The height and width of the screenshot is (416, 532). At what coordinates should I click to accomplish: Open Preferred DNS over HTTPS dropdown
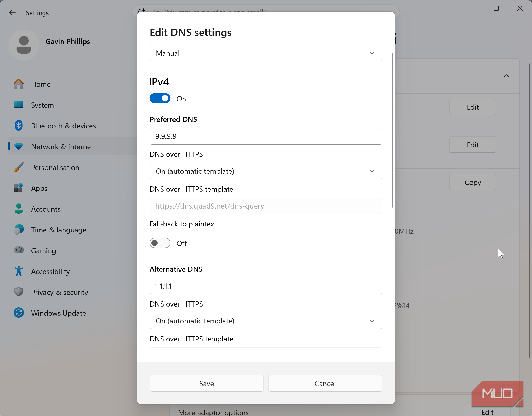[x=266, y=171]
